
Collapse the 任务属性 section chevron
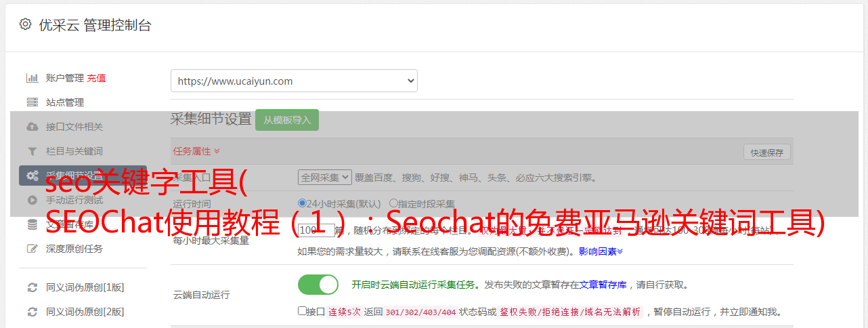coord(217,151)
